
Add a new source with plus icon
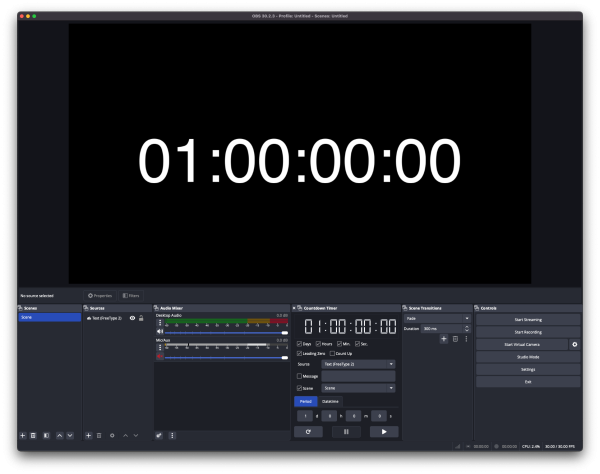88,435
